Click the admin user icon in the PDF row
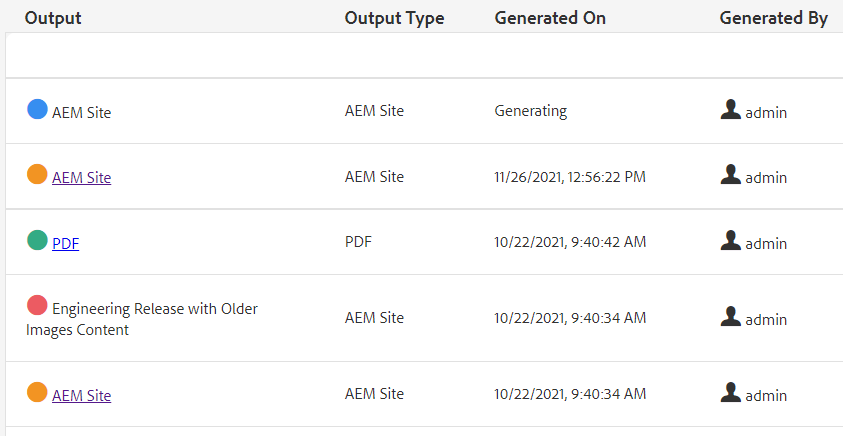 [731, 241]
